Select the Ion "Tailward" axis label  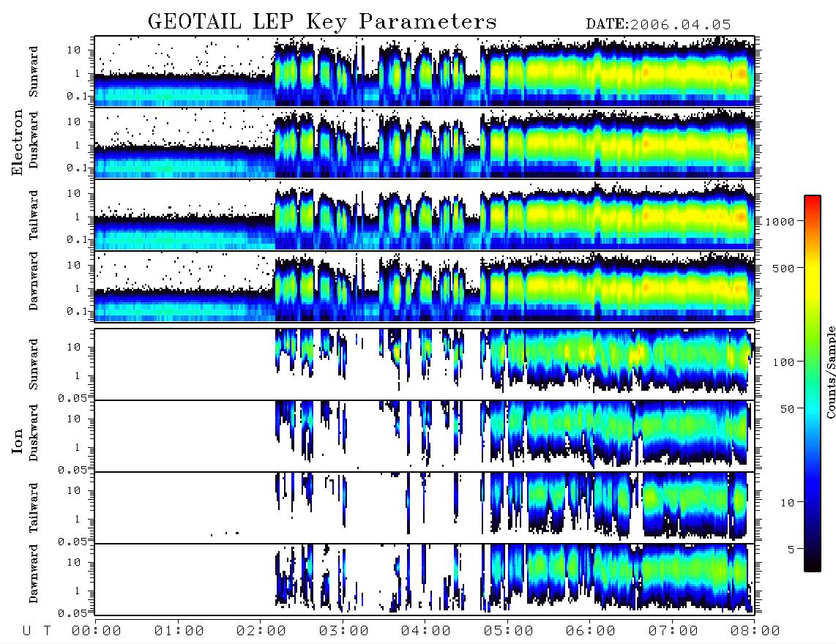pos(34,508)
